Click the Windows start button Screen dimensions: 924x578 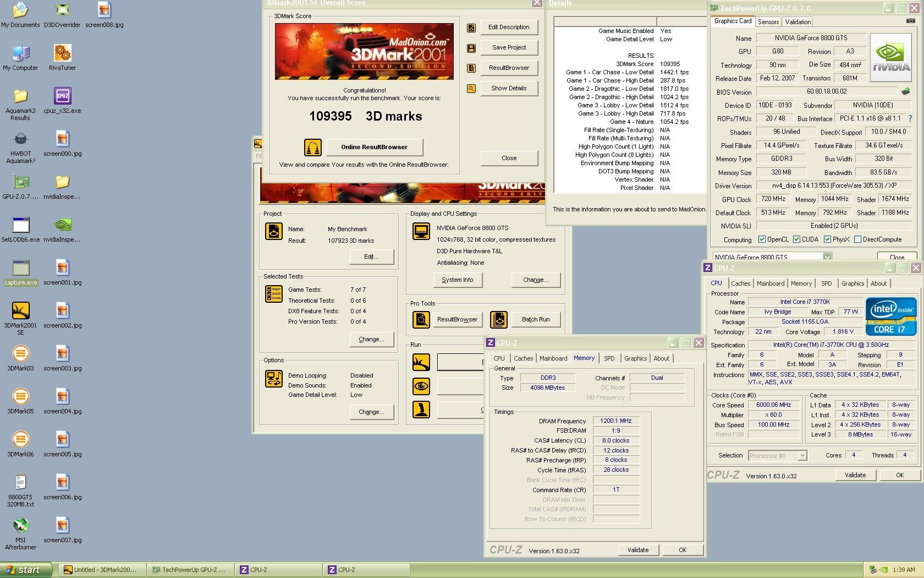point(26,570)
